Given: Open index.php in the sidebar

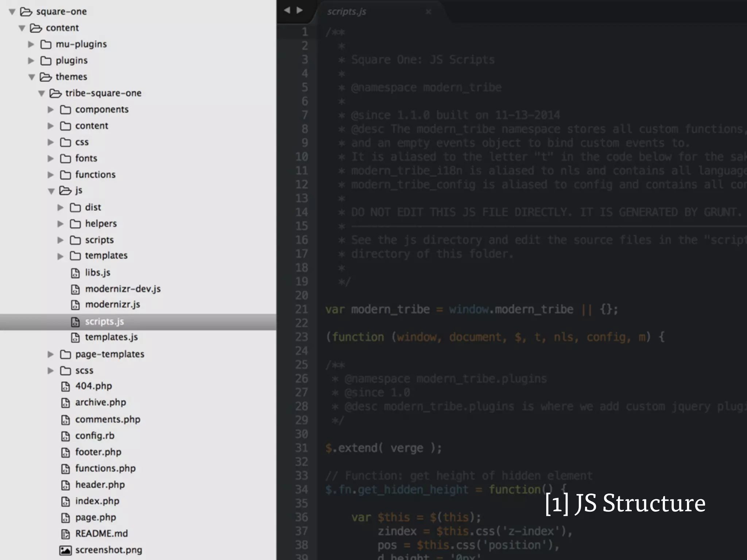Looking at the screenshot, I should [97, 501].
